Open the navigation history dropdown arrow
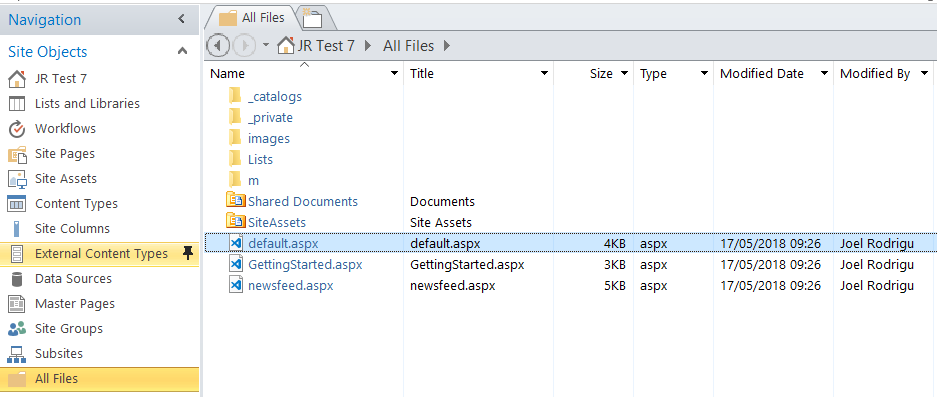 (266, 45)
